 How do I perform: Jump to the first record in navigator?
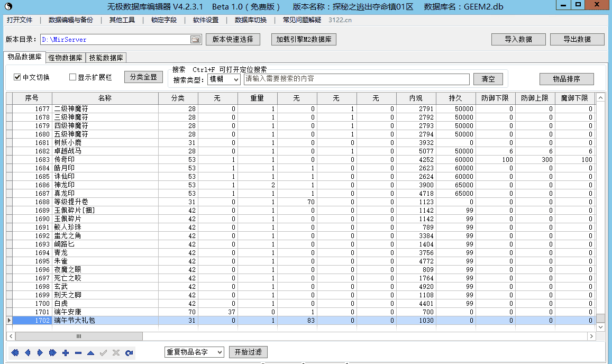tap(15, 353)
